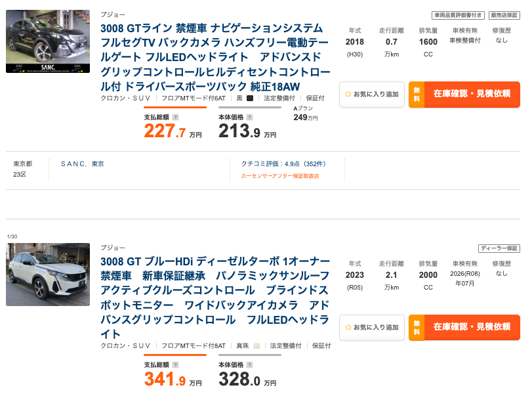The width and height of the screenshot is (532, 398).
Task: Open the 支払総額 help icon above 227.7万円
Action: [175, 118]
